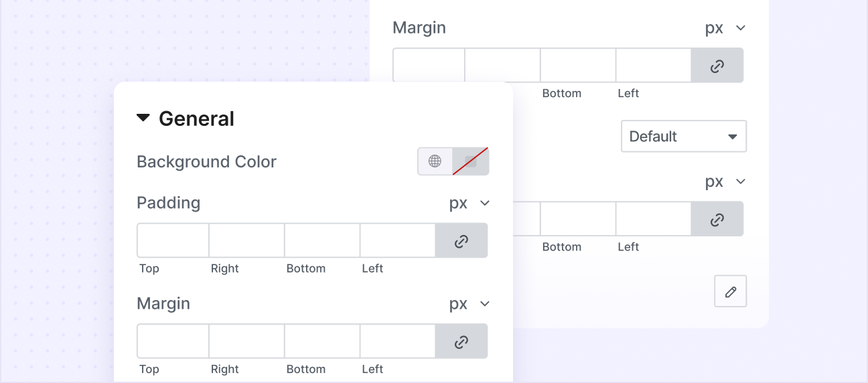Click the Padding Bottom input field
Image resolution: width=868 pixels, height=383 pixels.
coord(322,241)
